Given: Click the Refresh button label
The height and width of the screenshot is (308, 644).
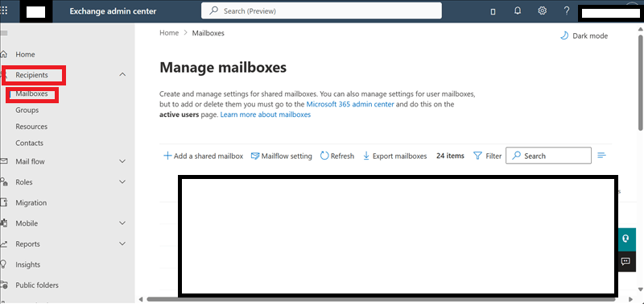Looking at the screenshot, I should (342, 156).
